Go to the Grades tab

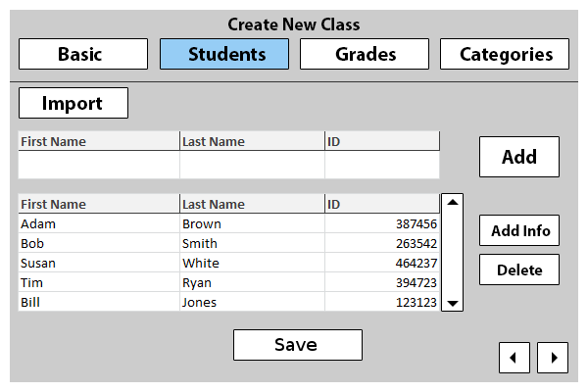(365, 54)
